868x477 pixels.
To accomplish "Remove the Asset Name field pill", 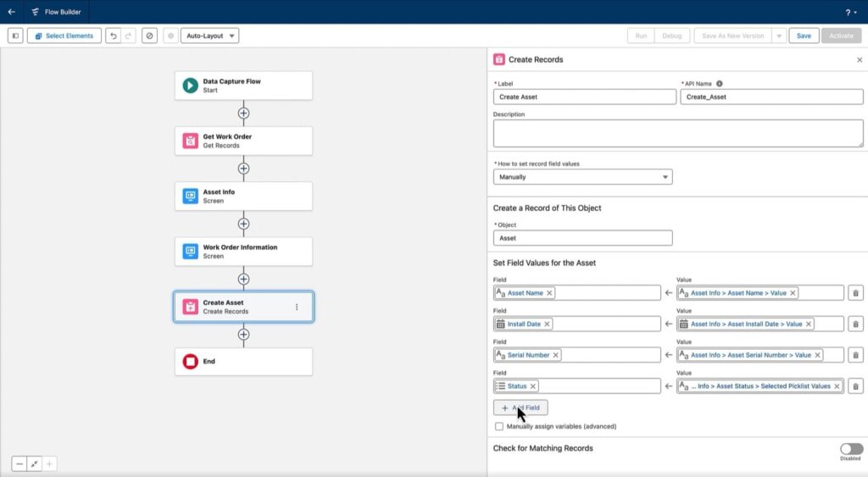I will tap(549, 293).
